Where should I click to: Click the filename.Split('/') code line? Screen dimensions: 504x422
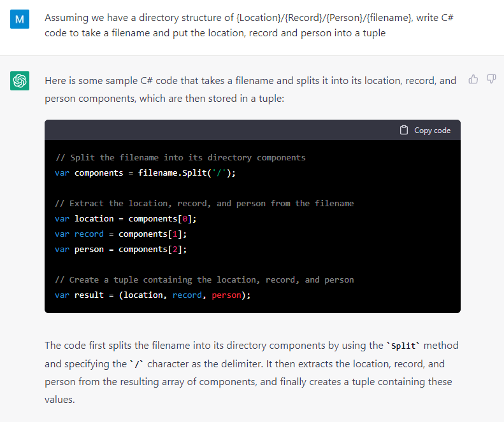(x=145, y=172)
